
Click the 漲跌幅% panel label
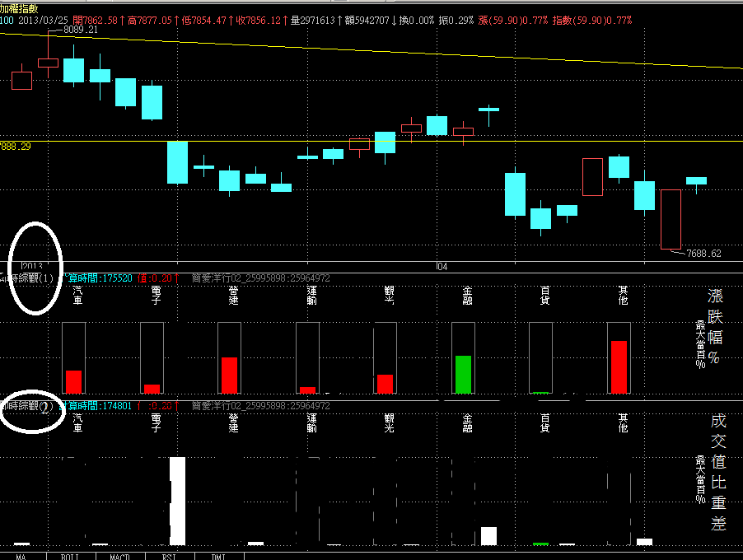coord(713,326)
